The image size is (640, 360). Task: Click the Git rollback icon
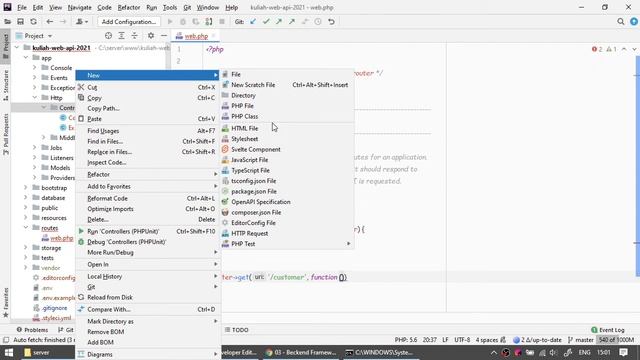331,22
